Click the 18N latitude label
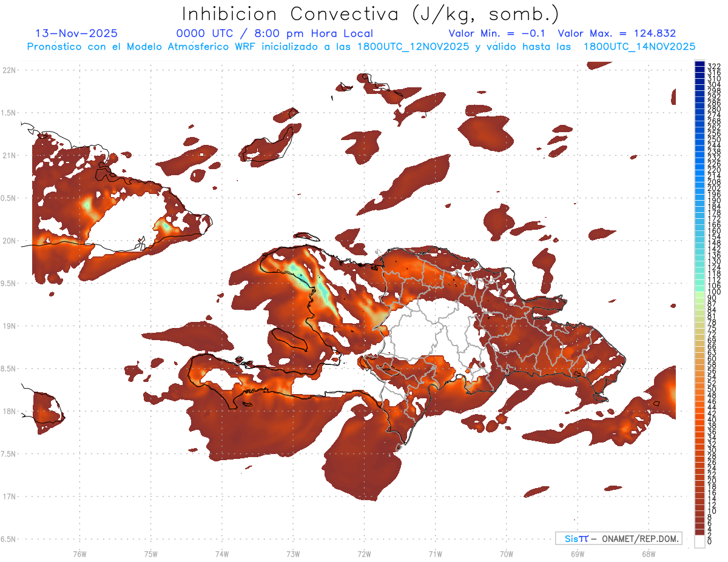Viewport: 728px width, 562px height. 9,411
